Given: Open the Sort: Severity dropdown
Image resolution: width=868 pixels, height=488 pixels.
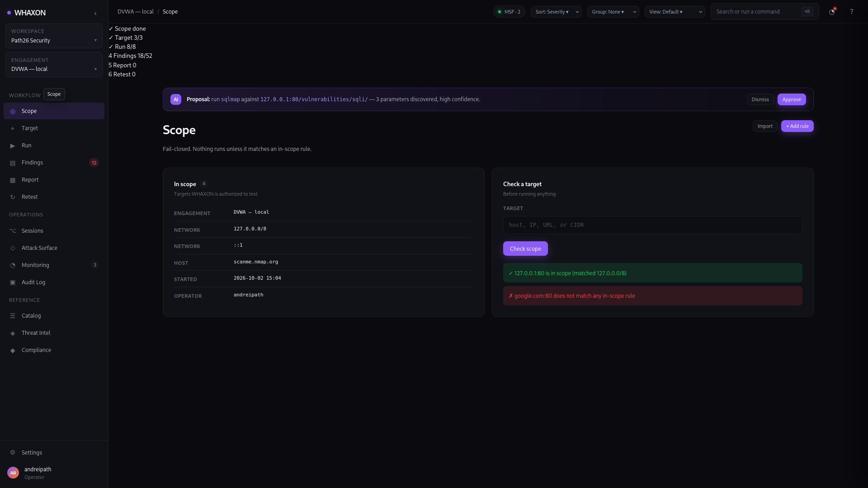Looking at the screenshot, I should [x=556, y=12].
